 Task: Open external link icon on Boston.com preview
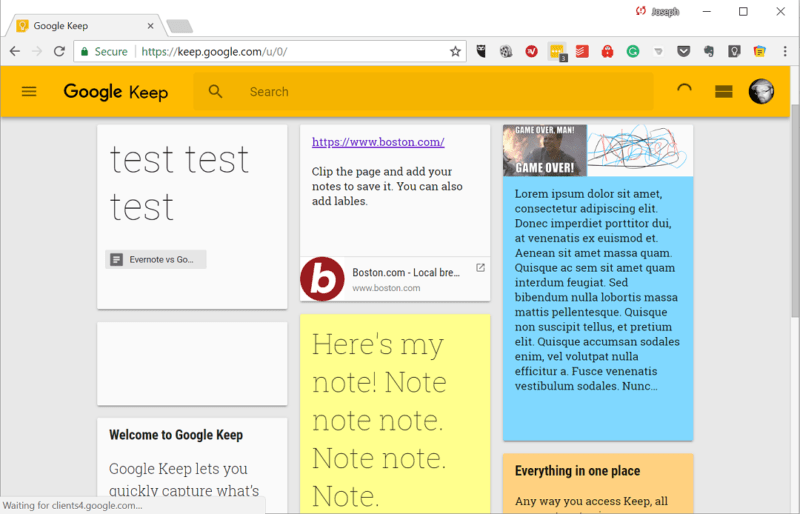pos(480,268)
